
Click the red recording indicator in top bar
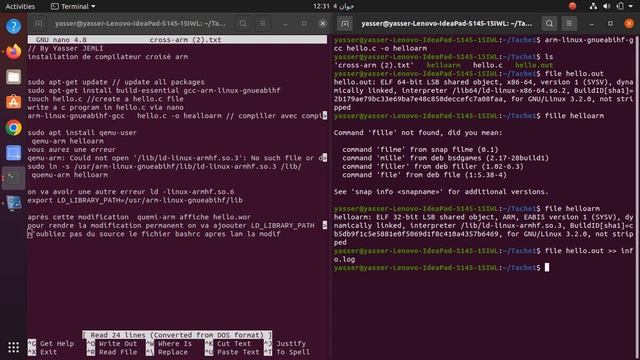(572, 6)
